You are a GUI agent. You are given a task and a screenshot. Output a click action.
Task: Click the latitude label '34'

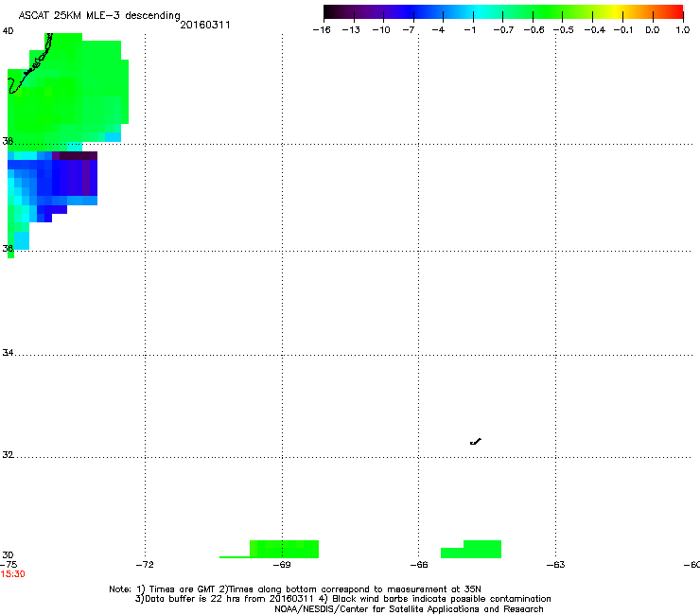8,352
